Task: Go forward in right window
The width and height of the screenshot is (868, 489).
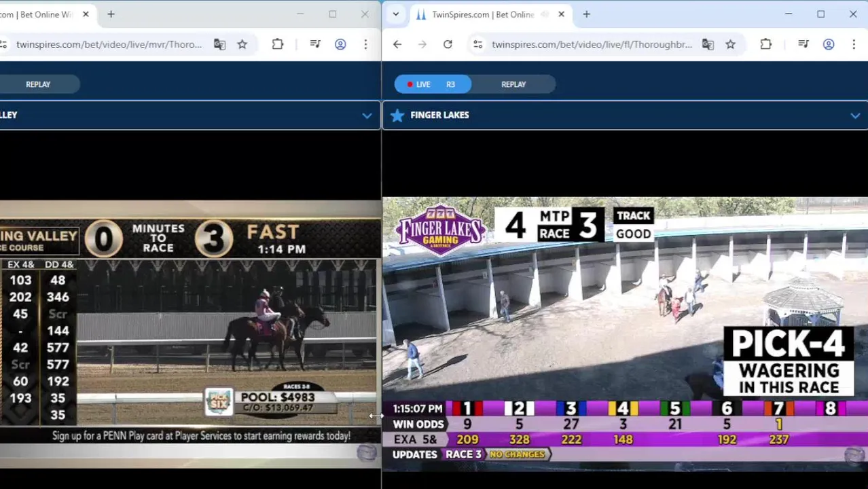Action: [x=422, y=44]
